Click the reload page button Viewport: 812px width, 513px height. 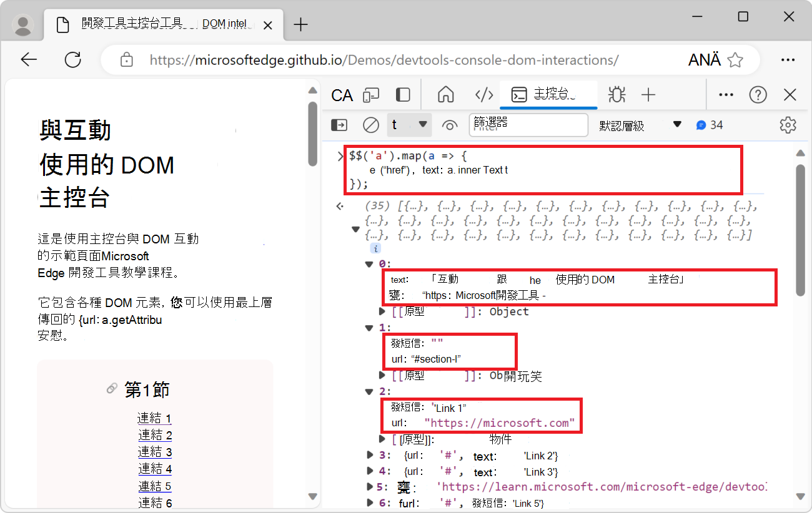[72, 59]
